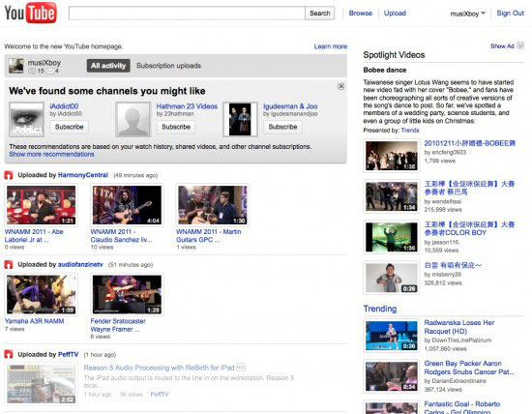Play spotlight video by misberry26 thumbnail
This screenshot has width=532, height=414.
click(x=391, y=278)
